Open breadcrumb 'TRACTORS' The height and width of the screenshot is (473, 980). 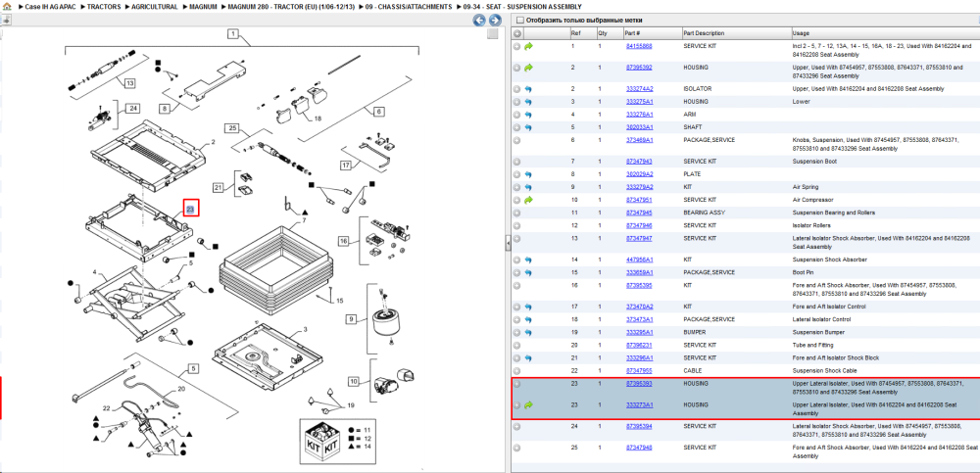[x=104, y=6]
